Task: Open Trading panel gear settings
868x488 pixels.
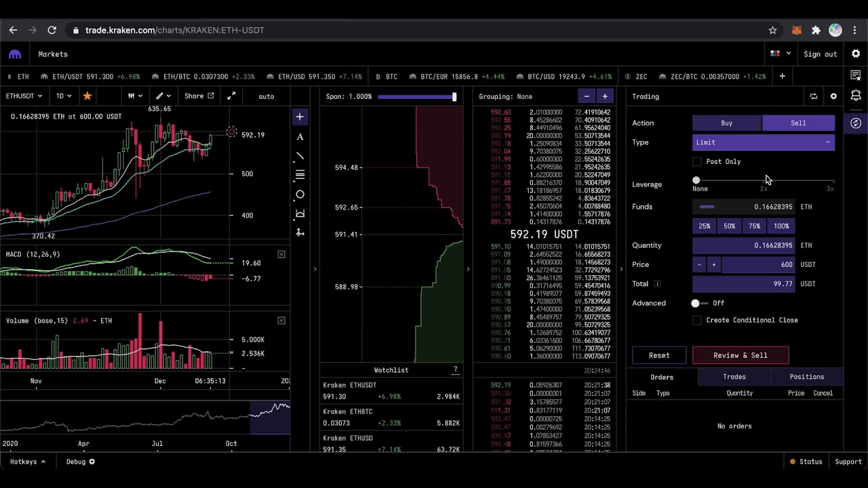Action: tap(833, 96)
